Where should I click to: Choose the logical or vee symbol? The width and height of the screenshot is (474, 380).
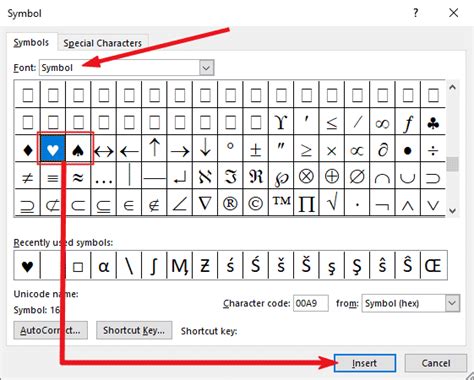pos(433,203)
